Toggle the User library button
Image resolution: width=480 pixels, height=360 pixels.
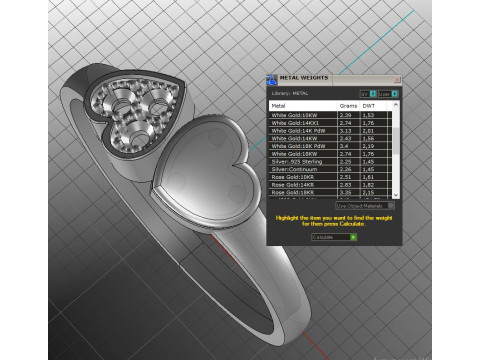(388, 94)
